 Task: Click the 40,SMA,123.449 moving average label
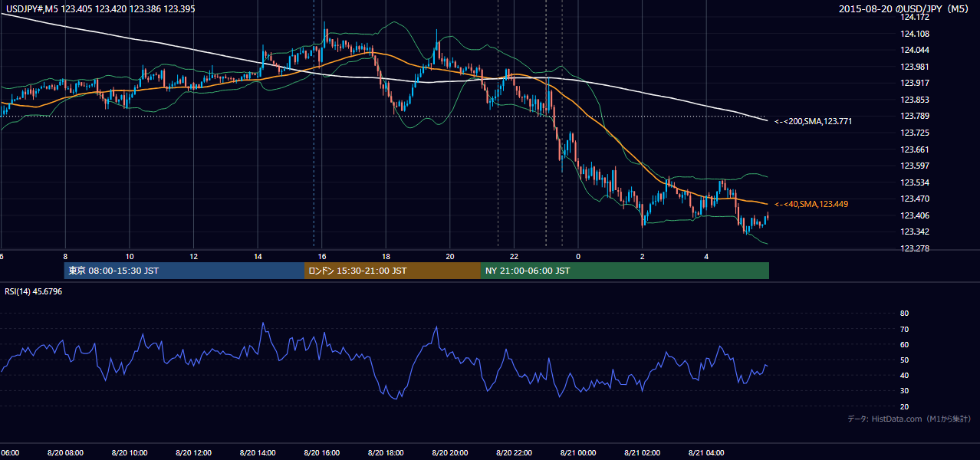click(x=811, y=204)
